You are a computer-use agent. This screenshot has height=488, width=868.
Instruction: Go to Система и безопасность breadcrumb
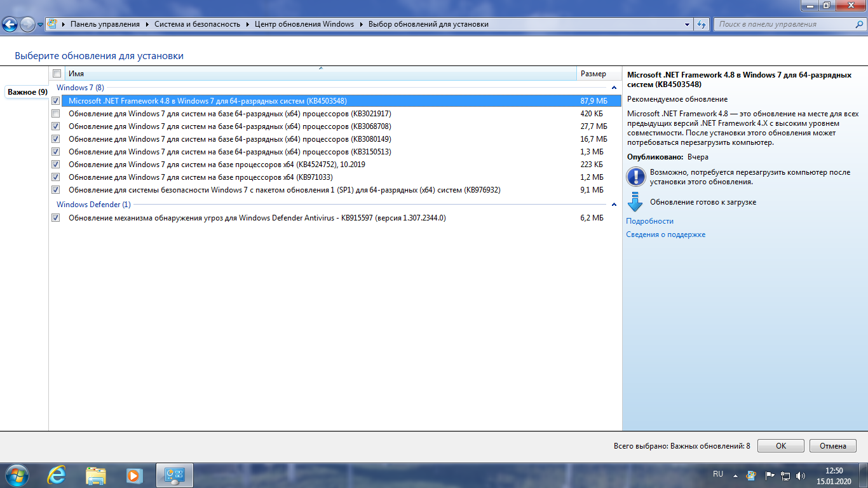pyautogui.click(x=197, y=24)
